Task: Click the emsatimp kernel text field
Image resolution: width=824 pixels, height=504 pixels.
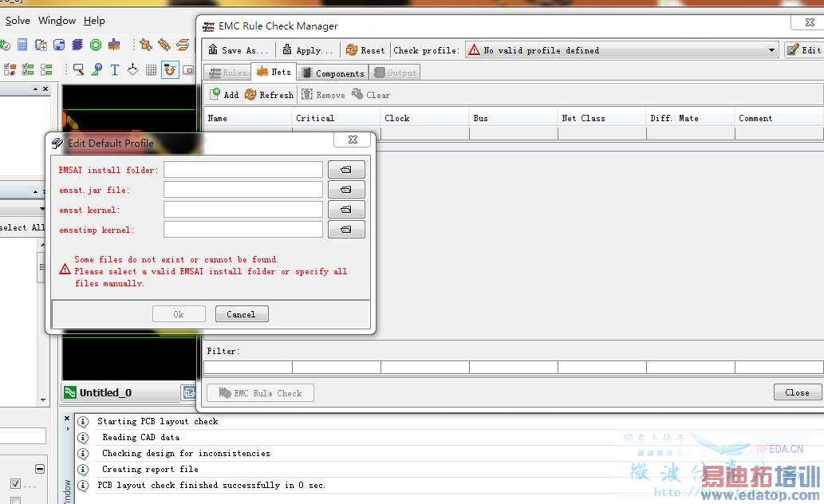Action: pos(242,230)
